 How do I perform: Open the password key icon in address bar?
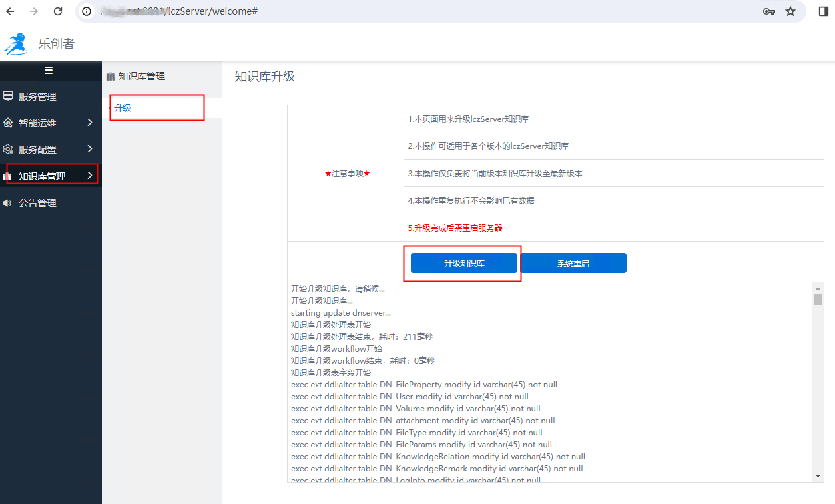[768, 11]
